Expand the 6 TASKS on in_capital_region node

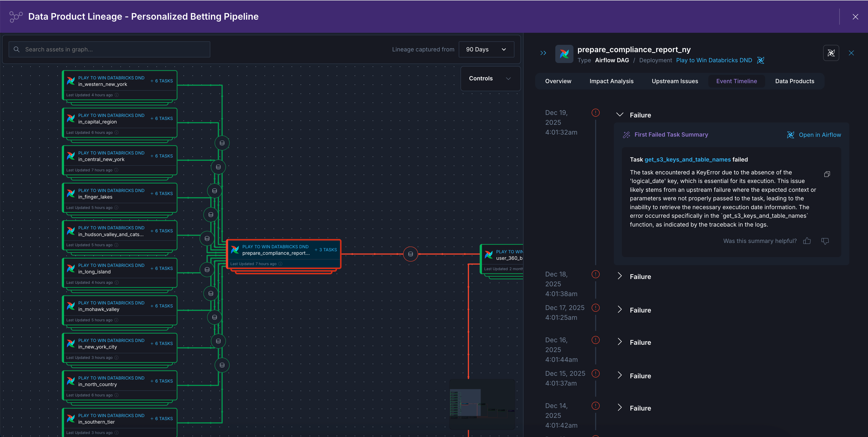pyautogui.click(x=162, y=118)
